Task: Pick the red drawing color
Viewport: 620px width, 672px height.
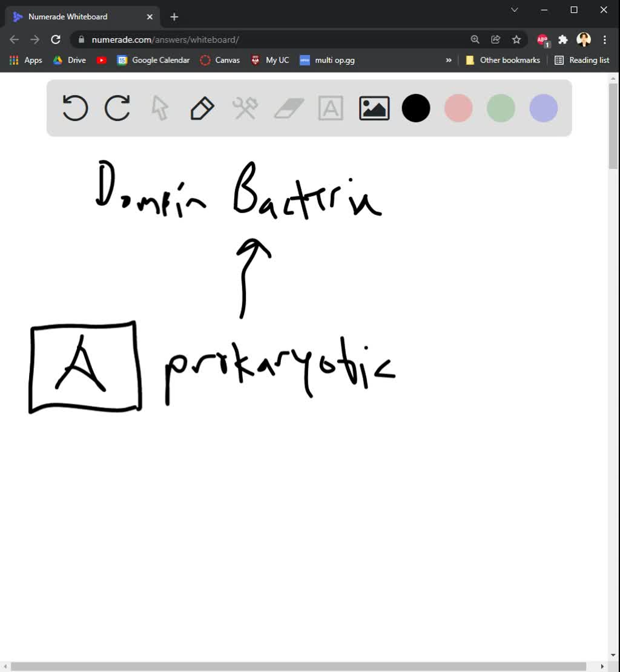Action: click(x=458, y=108)
